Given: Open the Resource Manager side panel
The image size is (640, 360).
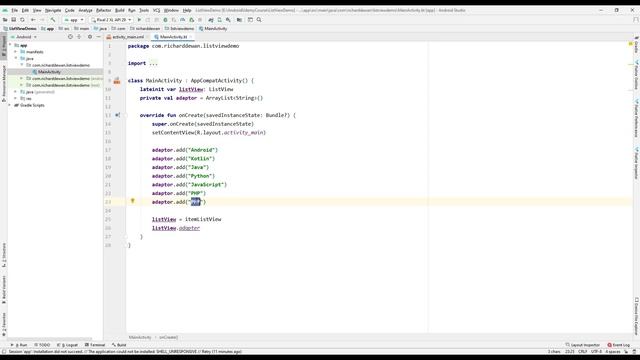Looking at the screenshot, I should tap(4, 84).
